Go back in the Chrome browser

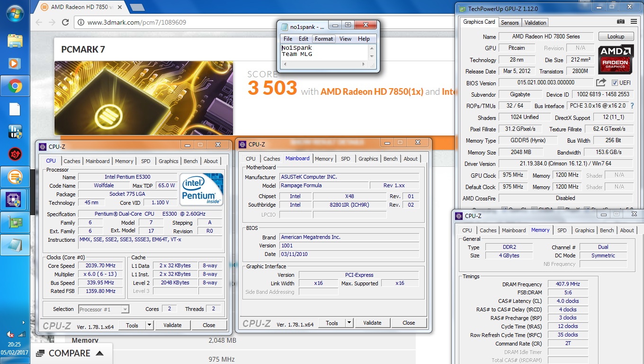point(39,22)
